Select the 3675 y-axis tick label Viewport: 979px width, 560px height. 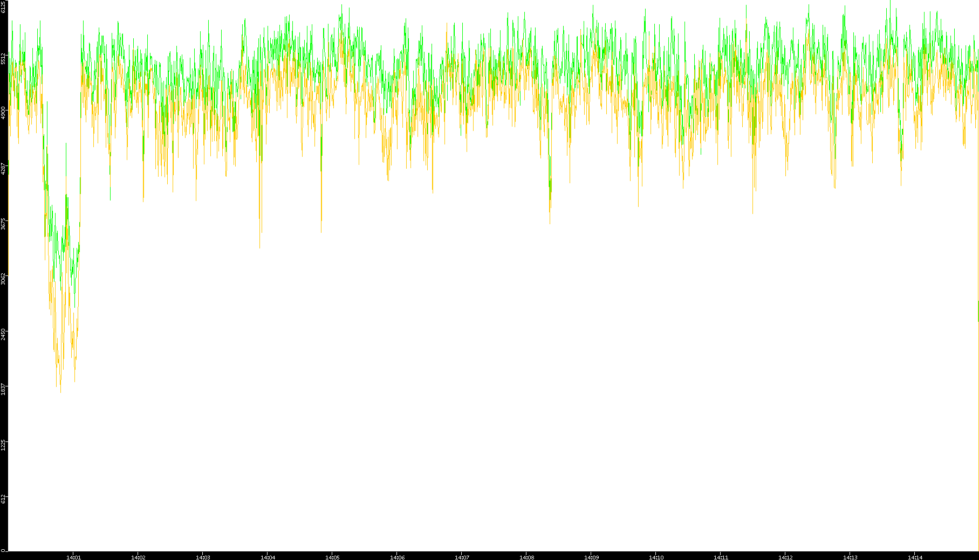tap(4, 224)
